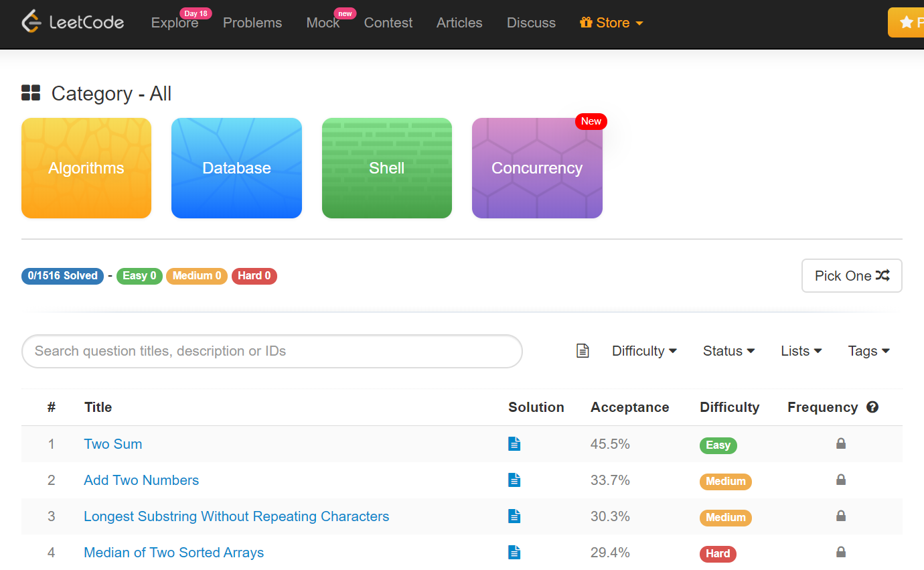The width and height of the screenshot is (924, 570).
Task: Select the Database category card
Action: pos(236,168)
